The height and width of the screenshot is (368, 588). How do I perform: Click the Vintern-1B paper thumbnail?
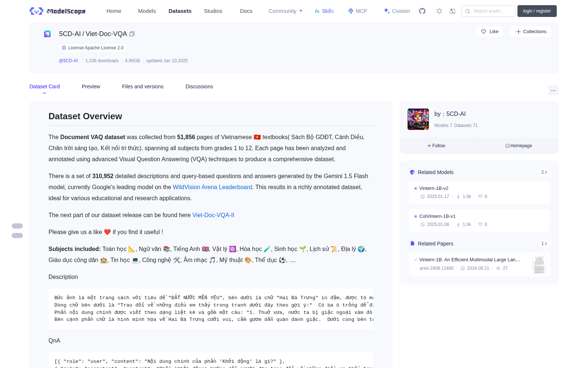tap(539, 265)
